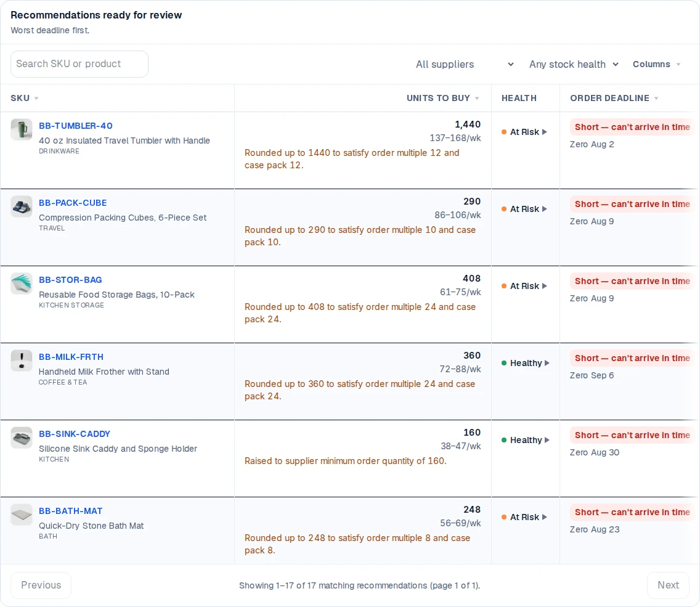This screenshot has height=607, width=700.
Task: Sort by the SKU column header
Action: (25, 98)
